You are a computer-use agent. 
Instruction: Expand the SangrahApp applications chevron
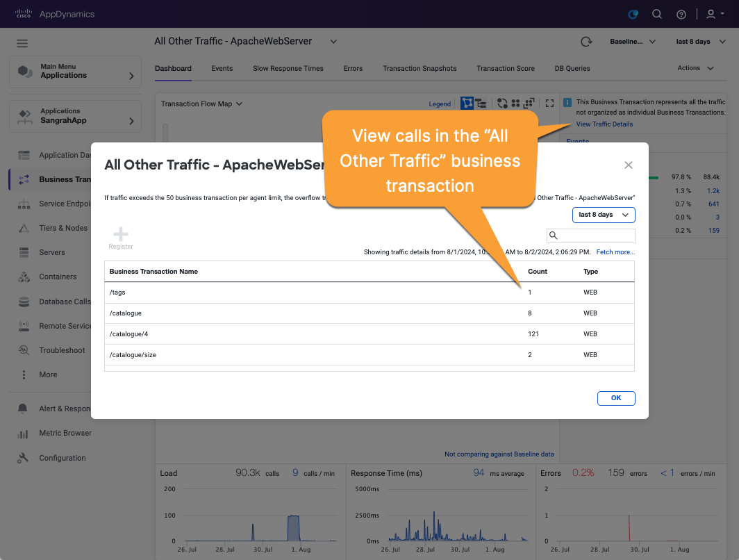click(x=131, y=121)
